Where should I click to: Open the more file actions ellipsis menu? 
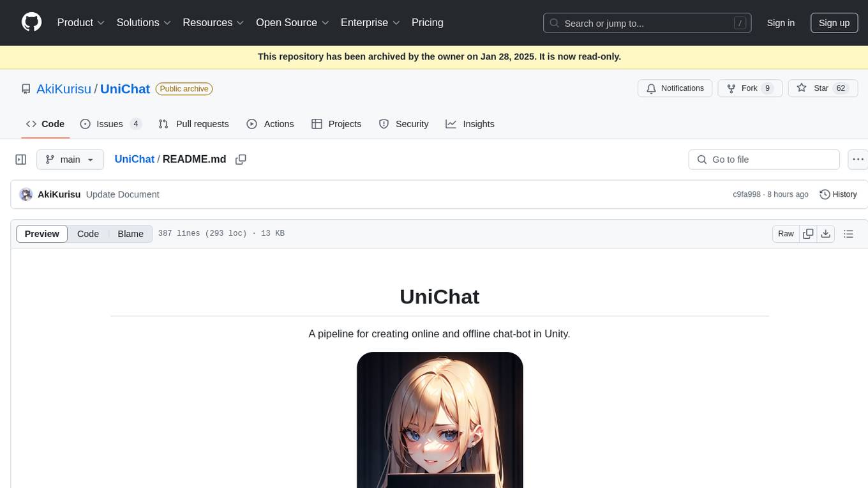[858, 160]
